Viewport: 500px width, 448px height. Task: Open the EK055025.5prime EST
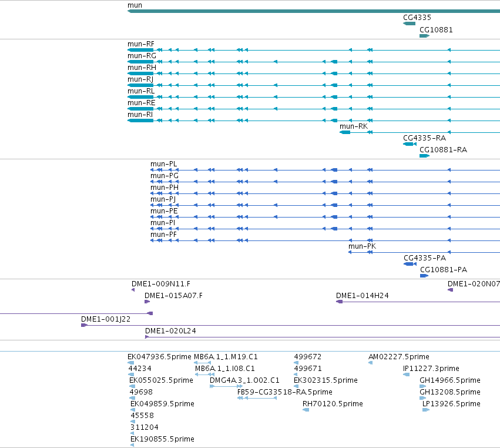pyautogui.click(x=132, y=386)
